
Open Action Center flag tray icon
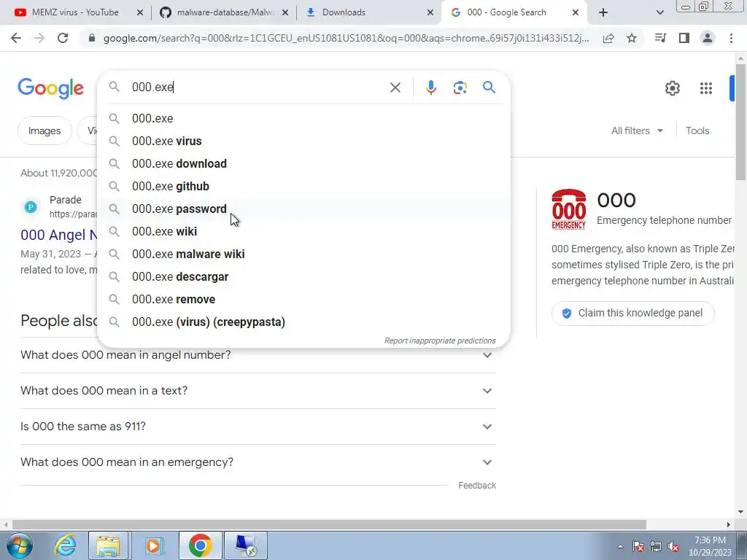click(x=638, y=546)
